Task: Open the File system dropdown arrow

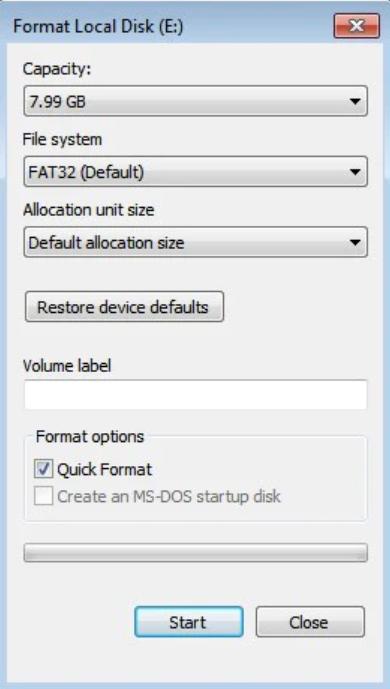Action: pyautogui.click(x=355, y=172)
